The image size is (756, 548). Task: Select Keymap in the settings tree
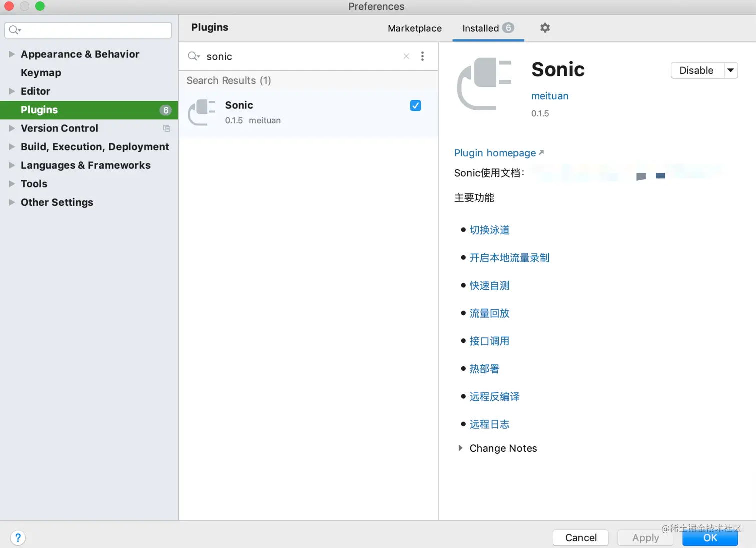(x=41, y=73)
